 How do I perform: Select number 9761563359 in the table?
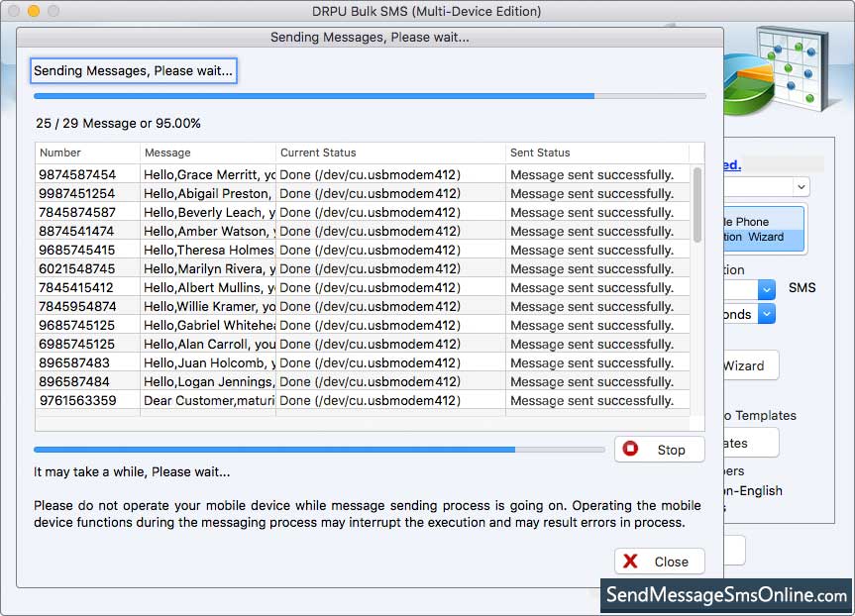click(x=78, y=400)
